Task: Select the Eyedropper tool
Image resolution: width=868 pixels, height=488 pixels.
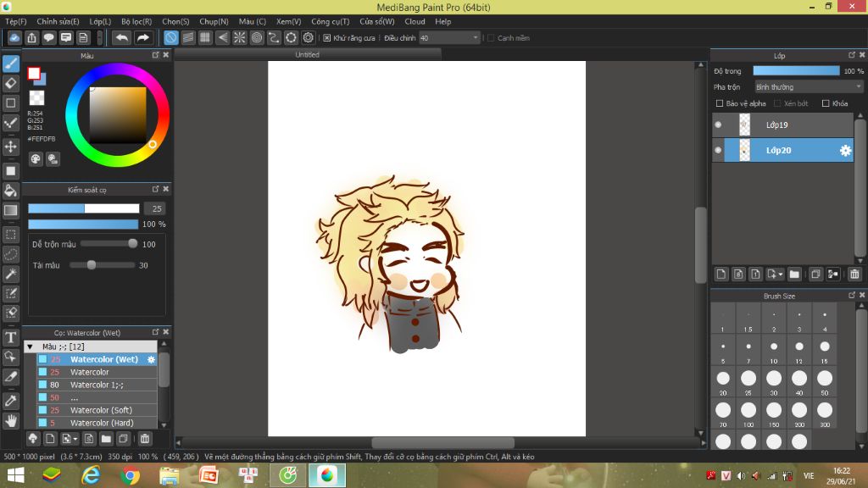Action: (10, 401)
